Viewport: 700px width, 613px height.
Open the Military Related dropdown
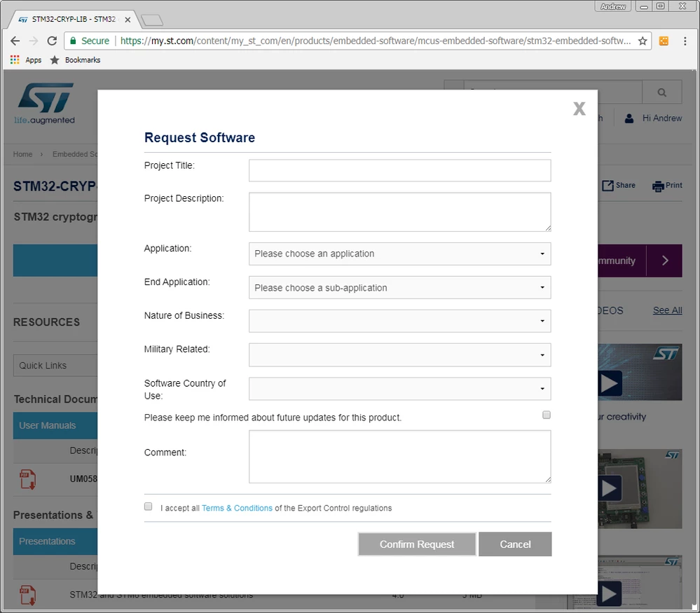pos(399,355)
